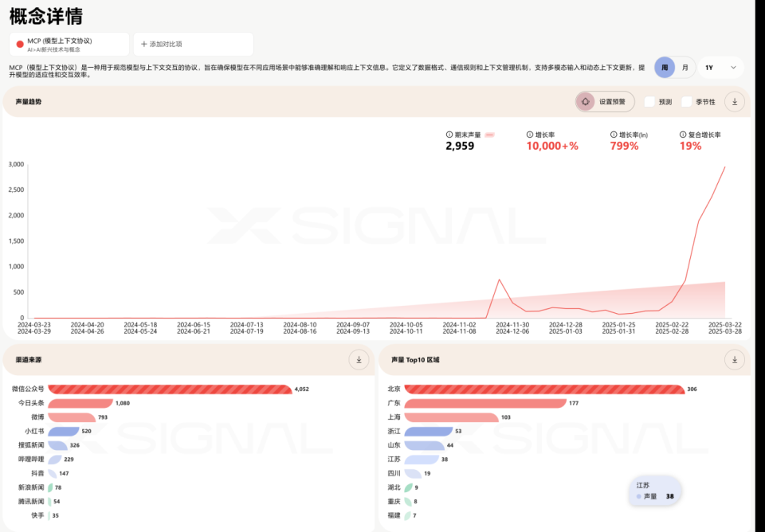The width and height of the screenshot is (765, 532).
Task: Click the info icon beside 复合增长率
Action: [683, 135]
